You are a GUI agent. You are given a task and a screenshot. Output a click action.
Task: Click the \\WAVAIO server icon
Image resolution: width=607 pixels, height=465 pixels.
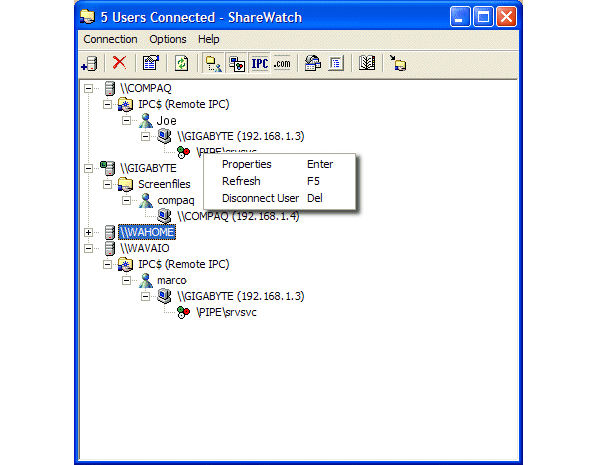pos(110,248)
